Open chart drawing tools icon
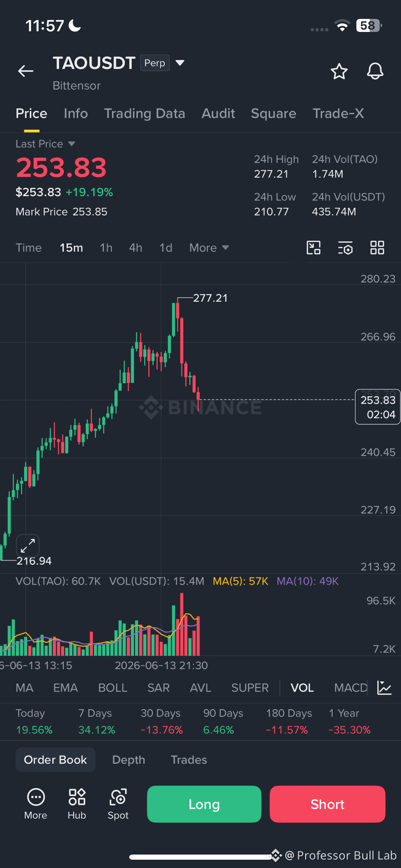 (x=314, y=248)
